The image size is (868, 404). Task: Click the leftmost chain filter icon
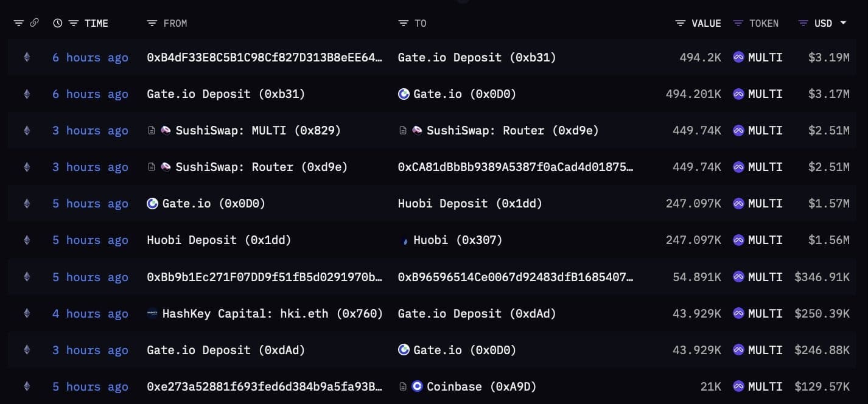19,23
